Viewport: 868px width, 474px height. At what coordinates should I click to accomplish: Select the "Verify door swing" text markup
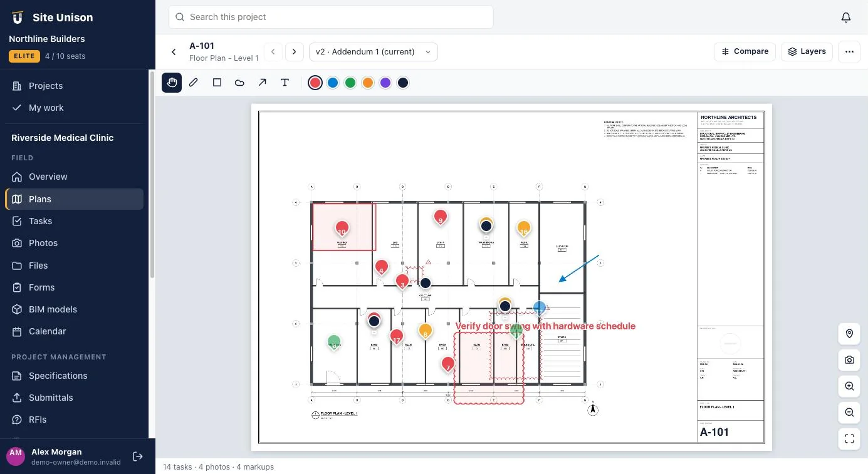point(545,326)
